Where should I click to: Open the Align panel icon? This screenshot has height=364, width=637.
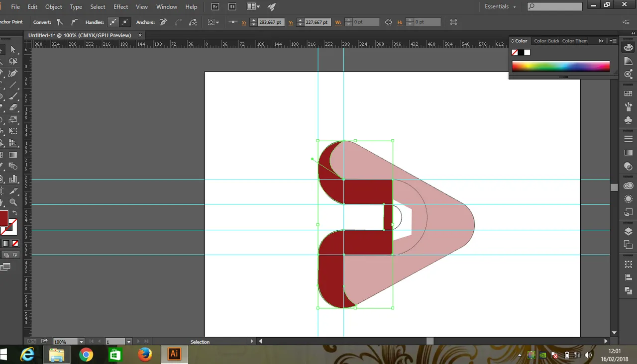[628, 277]
